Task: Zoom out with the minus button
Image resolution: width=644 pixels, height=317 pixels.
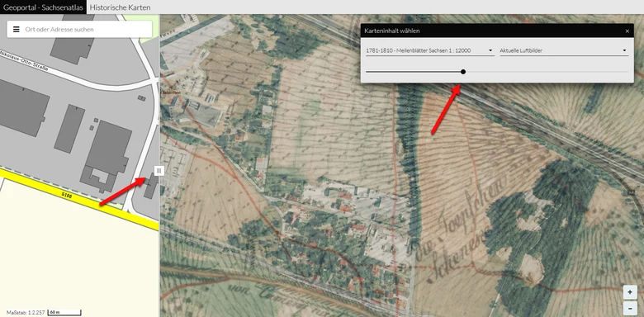Action: [630, 308]
